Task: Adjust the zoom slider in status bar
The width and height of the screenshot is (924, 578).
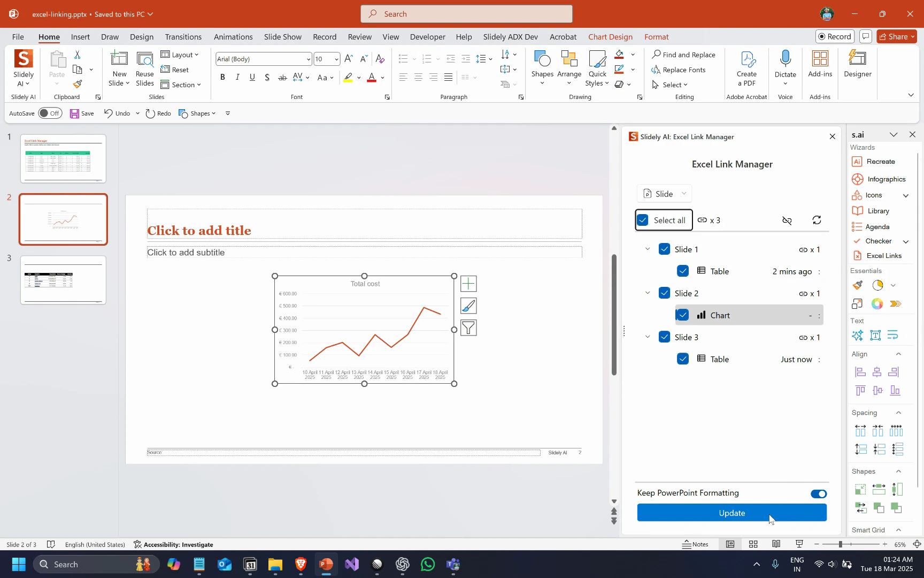Action: click(x=841, y=544)
